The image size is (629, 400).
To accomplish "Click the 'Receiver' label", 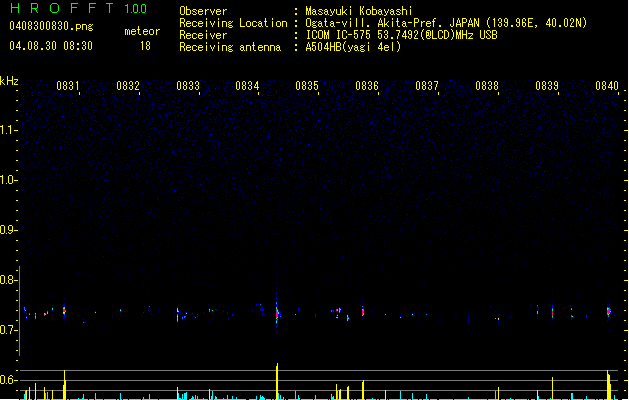I will click(x=203, y=35).
